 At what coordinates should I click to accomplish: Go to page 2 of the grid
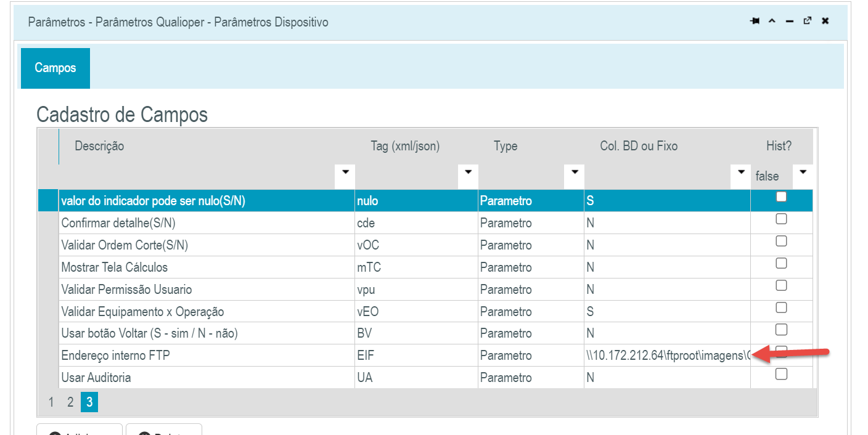pyautogui.click(x=70, y=402)
